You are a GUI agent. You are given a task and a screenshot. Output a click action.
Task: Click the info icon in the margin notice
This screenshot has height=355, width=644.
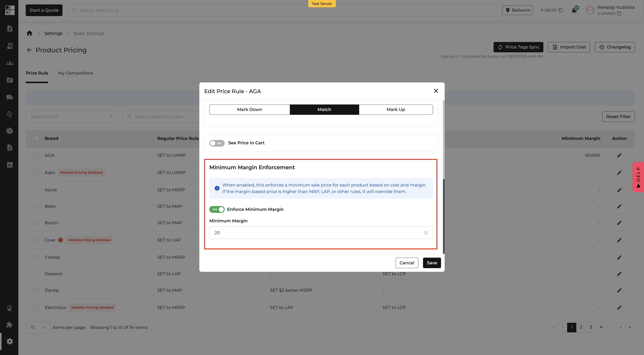tap(217, 188)
